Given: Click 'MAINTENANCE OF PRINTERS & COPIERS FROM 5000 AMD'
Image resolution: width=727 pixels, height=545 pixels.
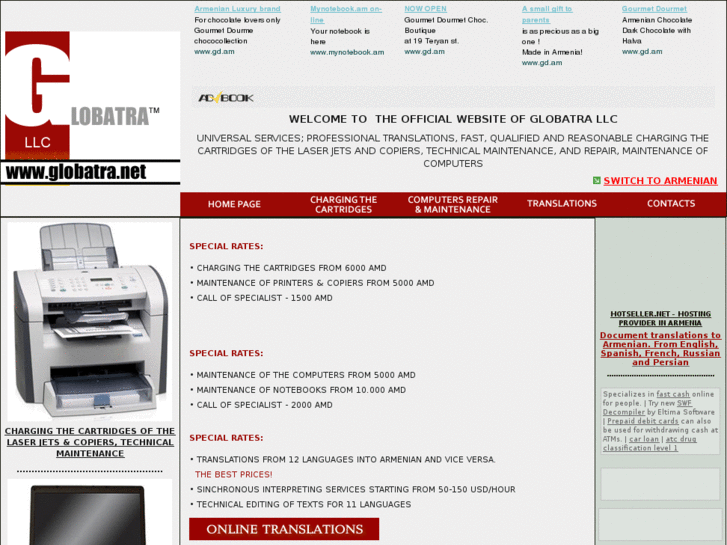Looking at the screenshot, I should [x=315, y=283].
